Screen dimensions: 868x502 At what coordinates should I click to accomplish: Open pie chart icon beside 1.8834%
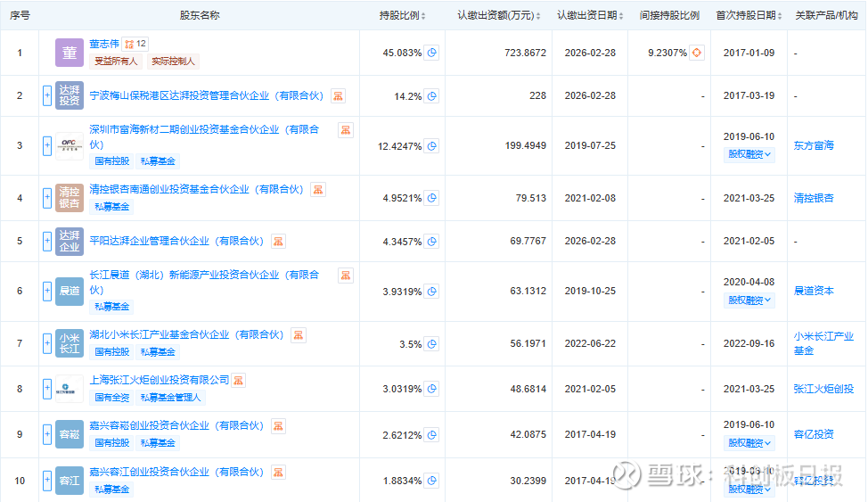pos(432,481)
